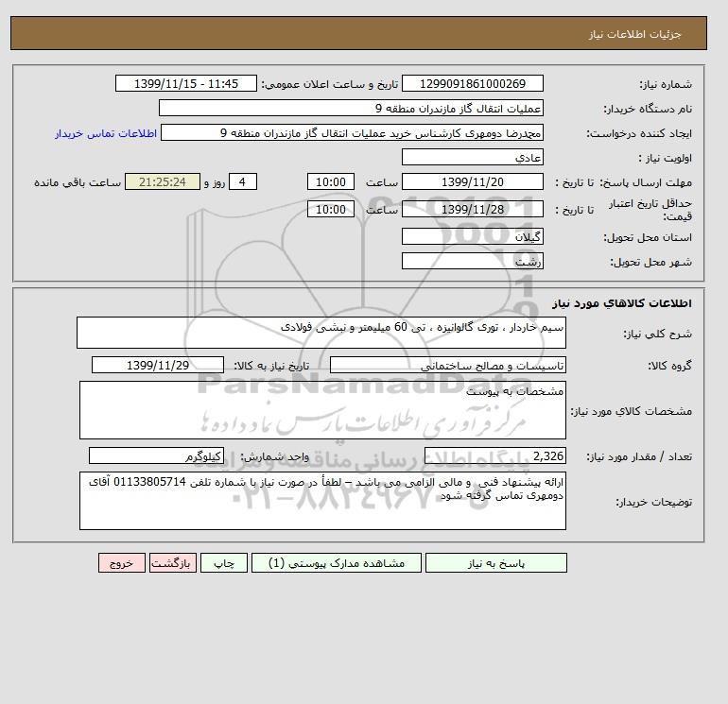This screenshot has width=728, height=704.
Task: Click the label تاریخ نیاز به کالا
Action: pos(271,366)
